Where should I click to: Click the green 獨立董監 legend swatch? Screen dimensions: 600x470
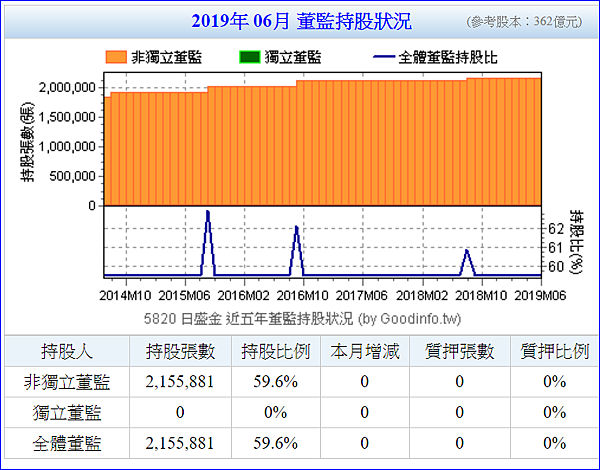[x=249, y=57]
